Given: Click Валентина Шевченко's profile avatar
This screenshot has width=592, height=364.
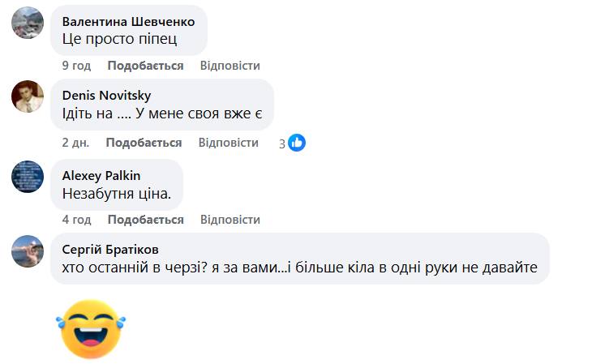Looking at the screenshot, I should click(x=27, y=22).
